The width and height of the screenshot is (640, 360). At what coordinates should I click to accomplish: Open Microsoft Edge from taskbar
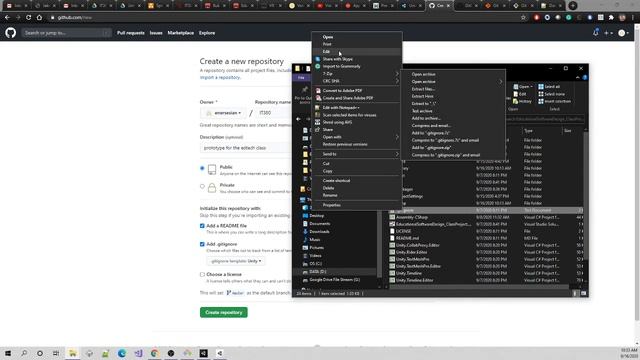(122, 353)
